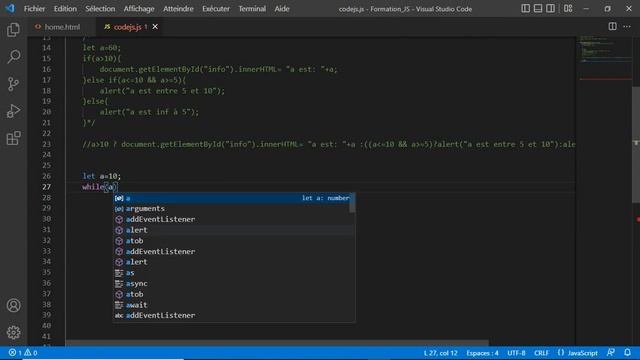Click the horizontal editor scrollbar

(x=277, y=343)
